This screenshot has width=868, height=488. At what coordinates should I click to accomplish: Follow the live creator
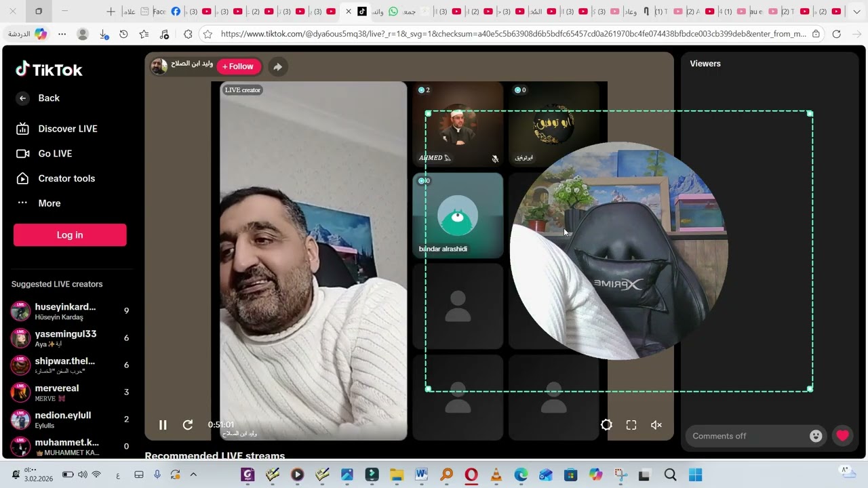[239, 66]
